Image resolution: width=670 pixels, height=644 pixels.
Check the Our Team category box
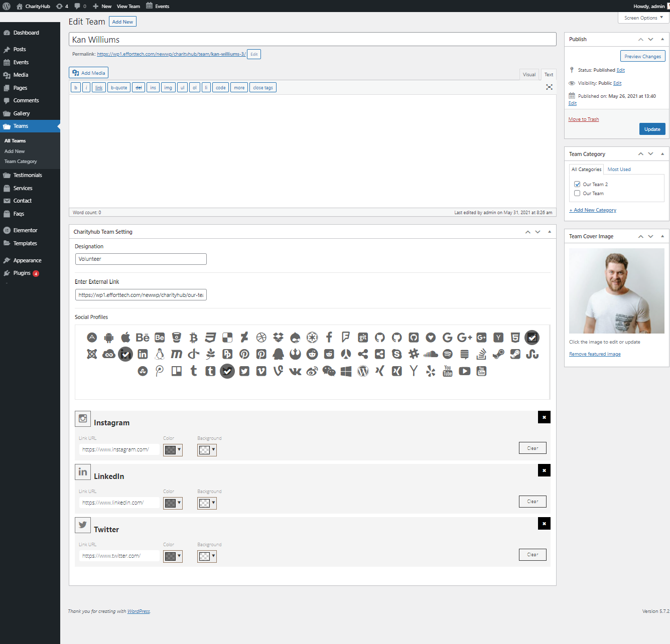click(x=577, y=193)
